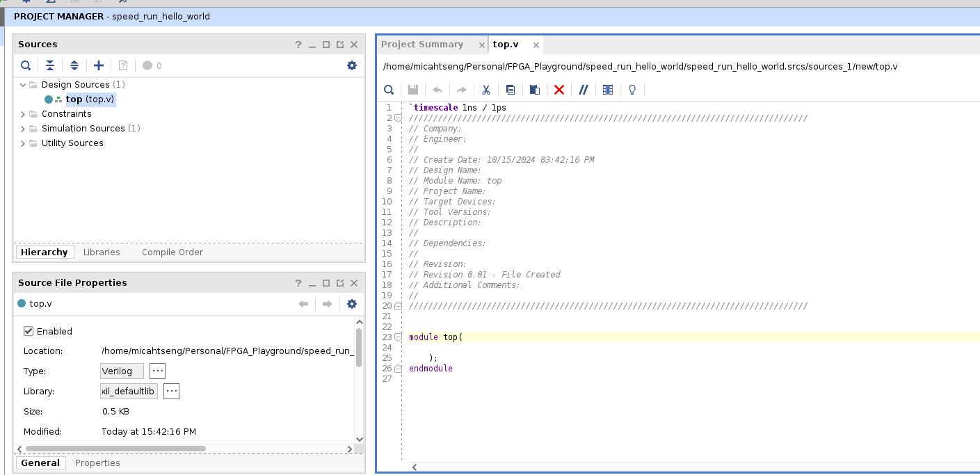The width and height of the screenshot is (980, 475).
Task: Uncheck the Enabled checkbox
Action: (x=29, y=332)
